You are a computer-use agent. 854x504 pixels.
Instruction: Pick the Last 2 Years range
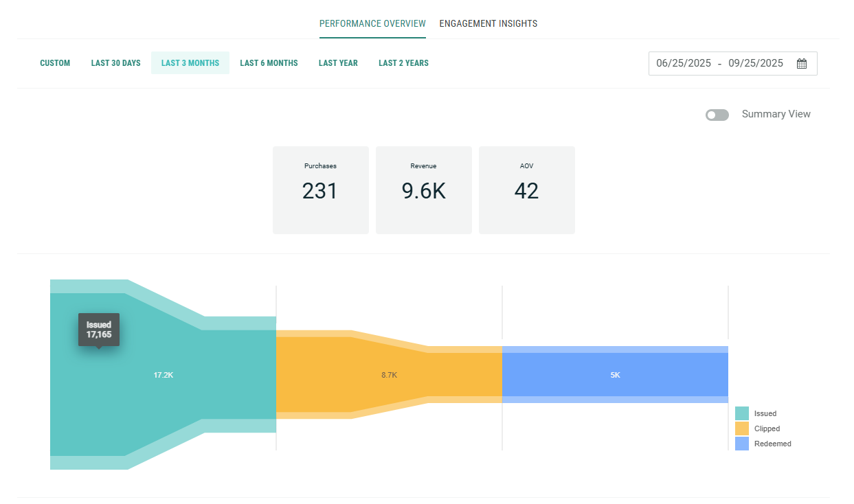click(403, 63)
